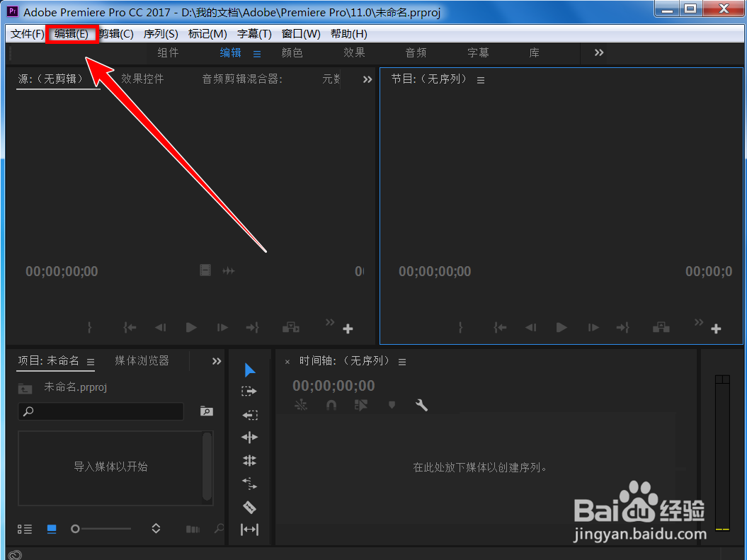Open the Program monitor panel menu
This screenshot has width=747, height=560.
click(481, 81)
